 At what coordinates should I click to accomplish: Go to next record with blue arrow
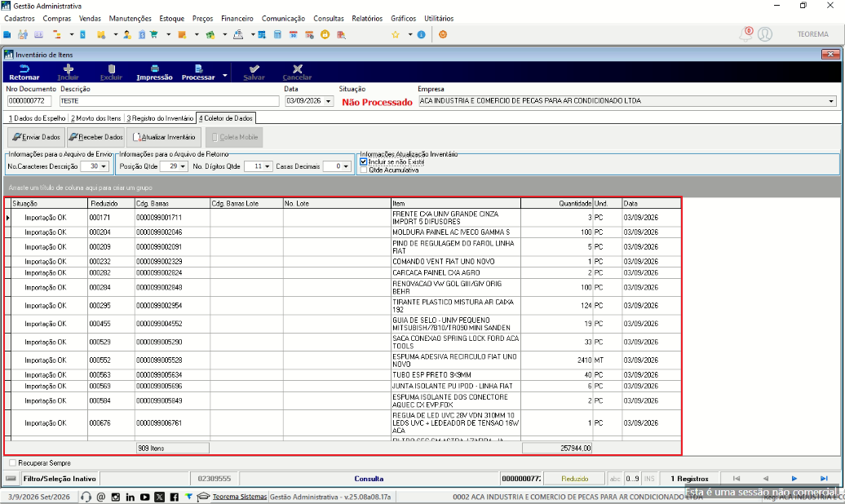coord(794,479)
